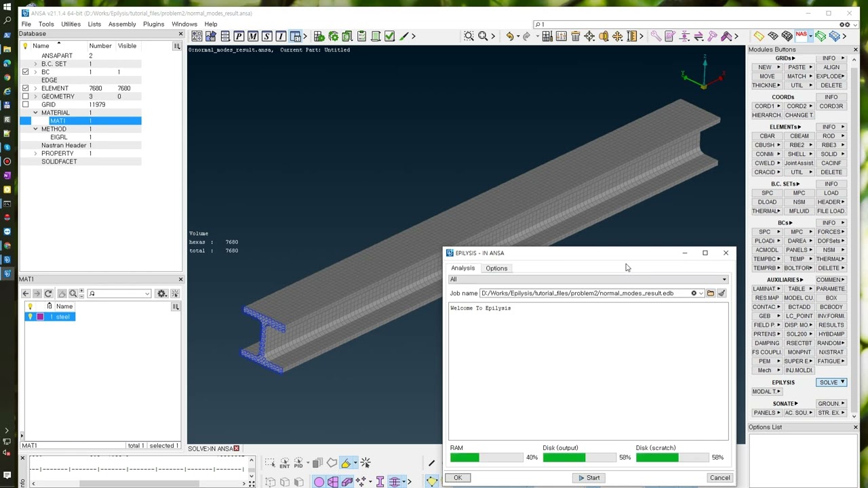Click the Disk (output) progress bar
The image size is (868, 488).
(580, 457)
